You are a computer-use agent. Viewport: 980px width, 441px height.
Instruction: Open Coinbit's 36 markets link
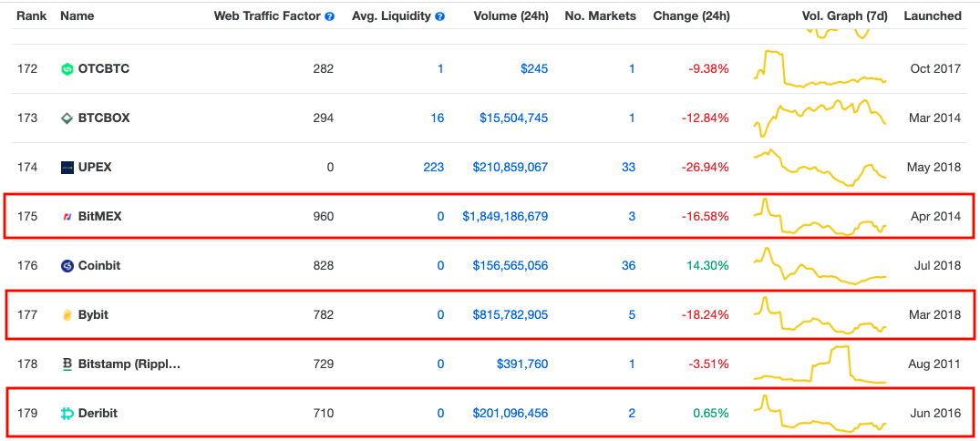pyautogui.click(x=628, y=266)
